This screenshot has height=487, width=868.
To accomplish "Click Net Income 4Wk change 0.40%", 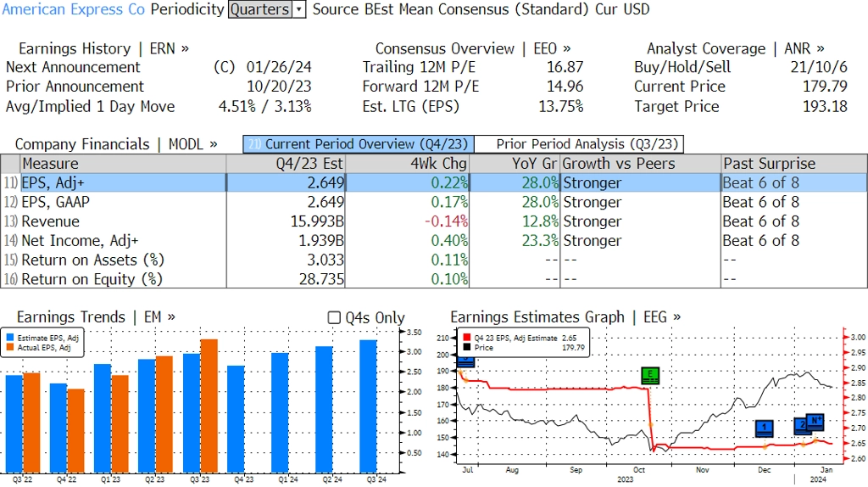I will (x=449, y=241).
